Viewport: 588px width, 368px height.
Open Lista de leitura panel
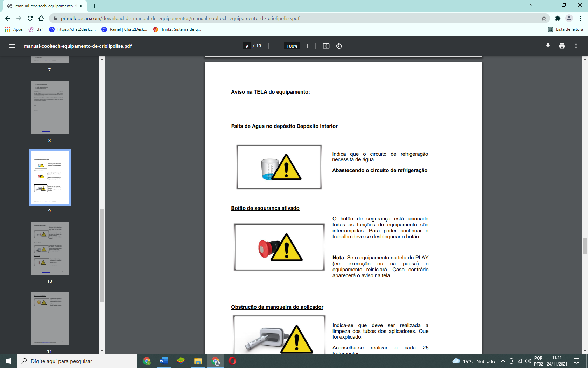[x=566, y=29]
